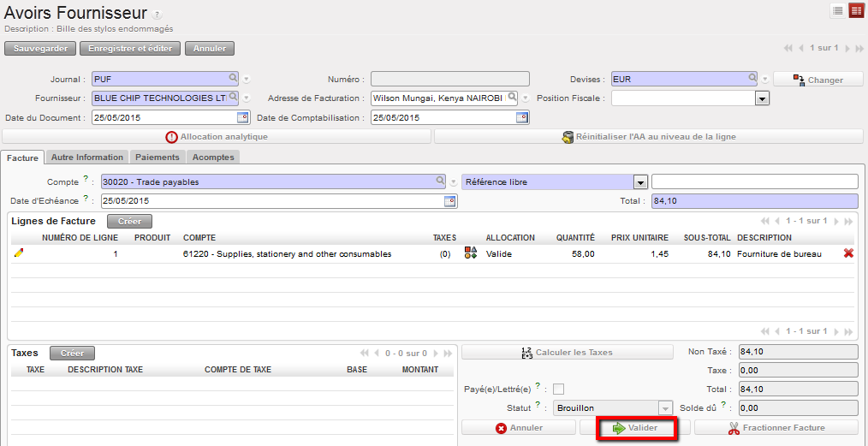Click search icon in Devises field

[752, 79]
